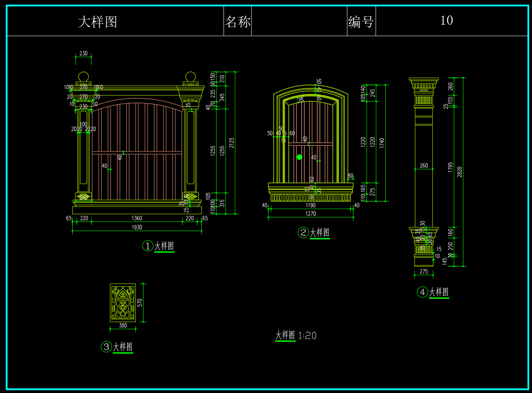Viewport: 532px width, 393px height.
Task: Click the circled number 3 detail marker
Action: (106, 347)
